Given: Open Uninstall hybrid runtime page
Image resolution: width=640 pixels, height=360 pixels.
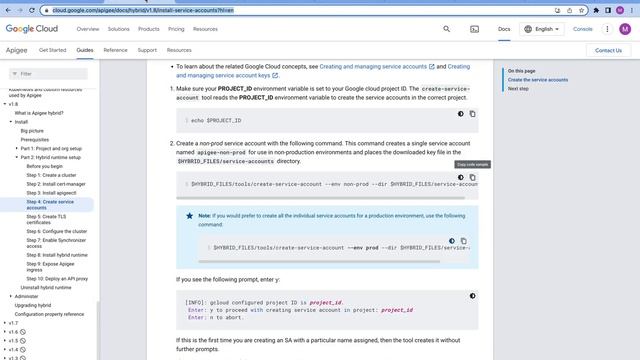Looking at the screenshot, I should (46, 288).
